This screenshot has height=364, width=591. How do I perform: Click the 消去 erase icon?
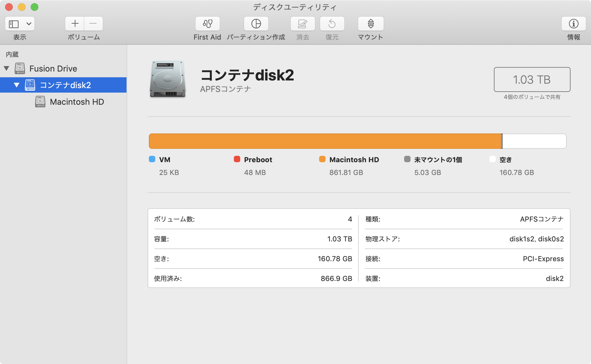pos(303,24)
